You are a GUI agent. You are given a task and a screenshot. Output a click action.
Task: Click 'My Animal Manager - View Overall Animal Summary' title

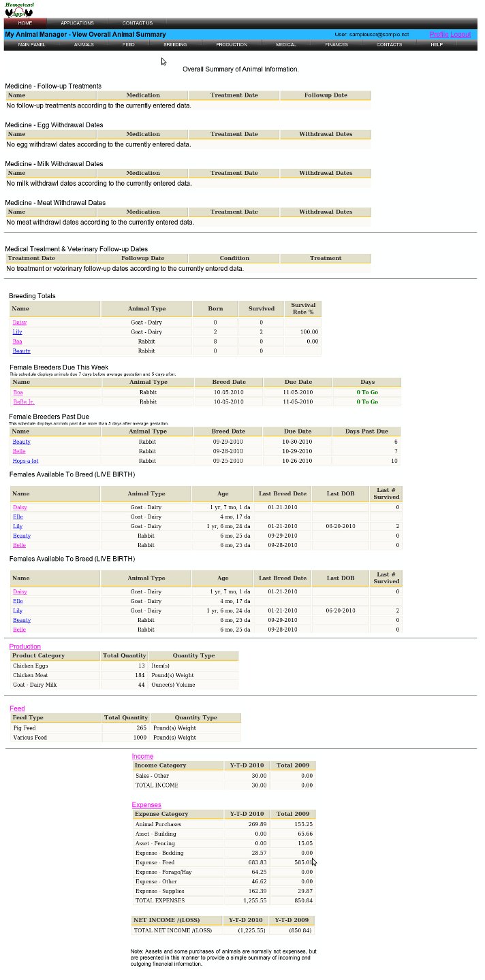coord(85,34)
